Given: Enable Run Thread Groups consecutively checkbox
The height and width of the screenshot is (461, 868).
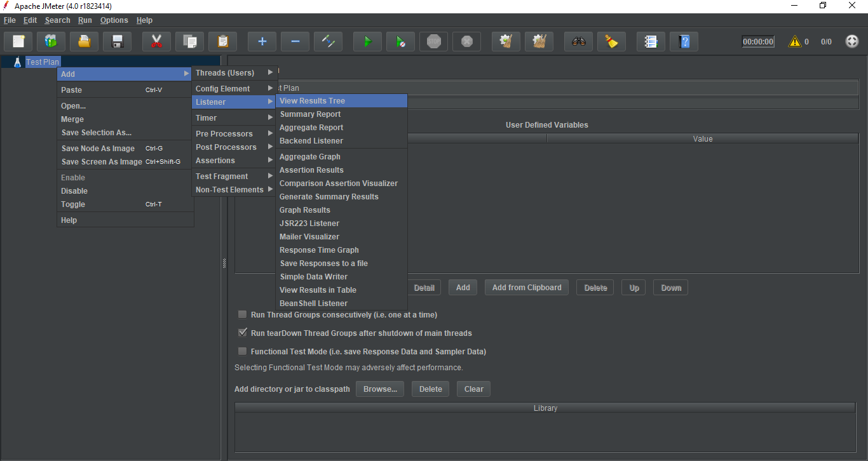Looking at the screenshot, I should 242,314.
